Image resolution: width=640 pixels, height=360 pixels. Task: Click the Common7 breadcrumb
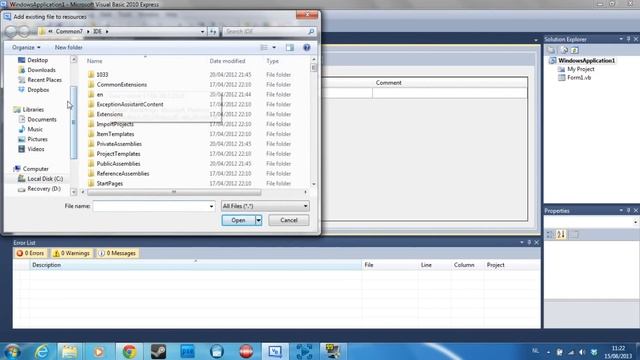pos(69,31)
